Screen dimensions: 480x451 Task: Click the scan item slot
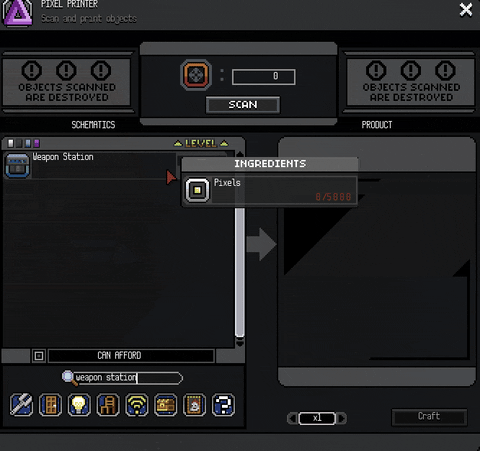pos(196,75)
